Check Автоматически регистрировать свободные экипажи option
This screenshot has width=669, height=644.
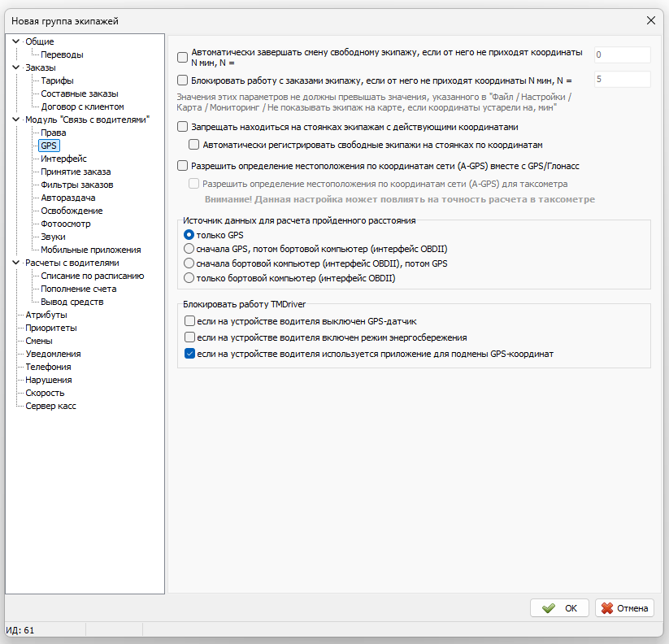(x=193, y=145)
